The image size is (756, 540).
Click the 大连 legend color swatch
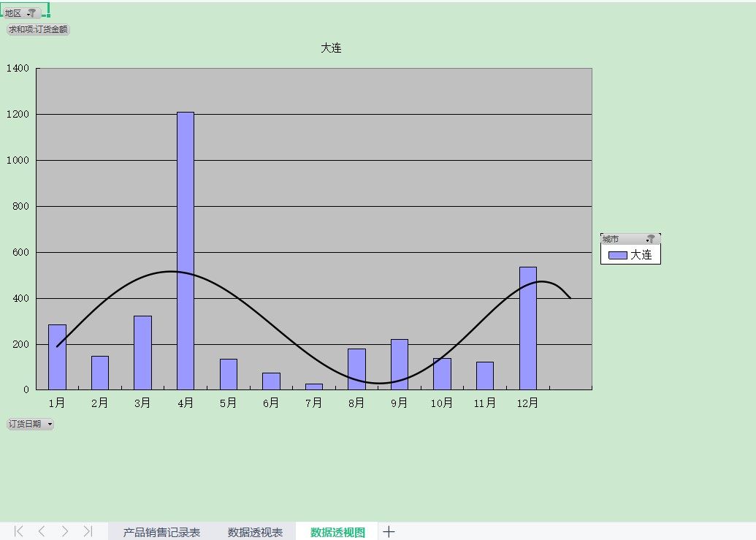point(618,255)
